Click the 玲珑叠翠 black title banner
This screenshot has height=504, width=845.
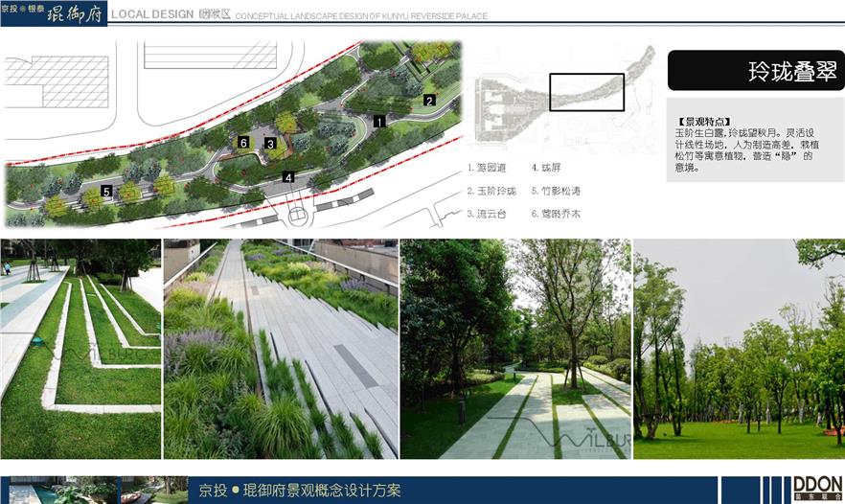tap(755, 72)
